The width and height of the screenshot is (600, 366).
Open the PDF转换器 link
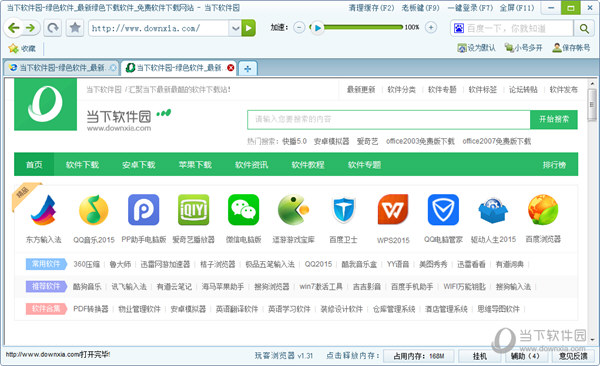point(91,309)
